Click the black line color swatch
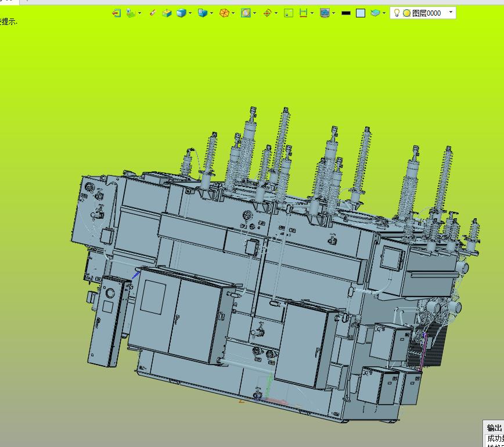Viewport: 504px width, 447px height. tap(346, 13)
